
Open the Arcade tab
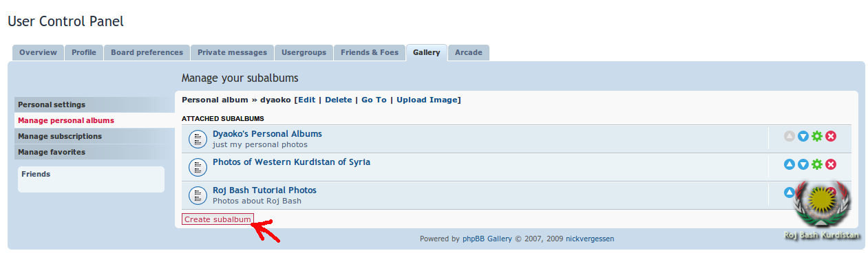(x=469, y=52)
